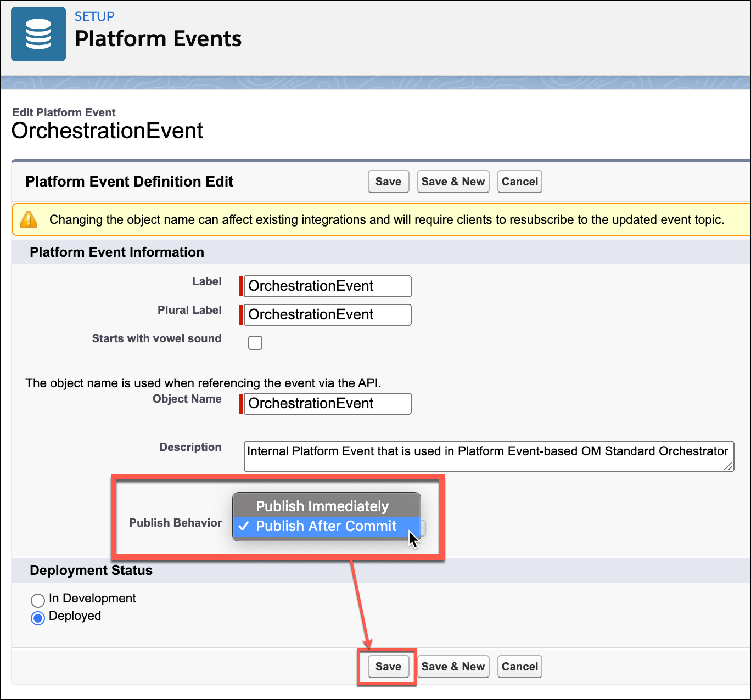Click the top Save & New button
Viewport: 751px width, 700px height.
tap(453, 182)
